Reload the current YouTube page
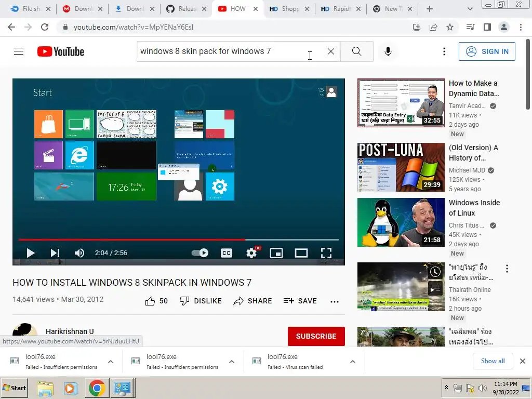Screen dimensions: 532x399 45,27
